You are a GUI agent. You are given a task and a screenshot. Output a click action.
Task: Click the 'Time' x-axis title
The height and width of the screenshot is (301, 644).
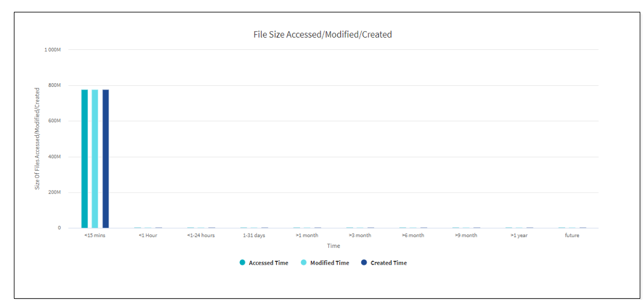[x=333, y=246]
